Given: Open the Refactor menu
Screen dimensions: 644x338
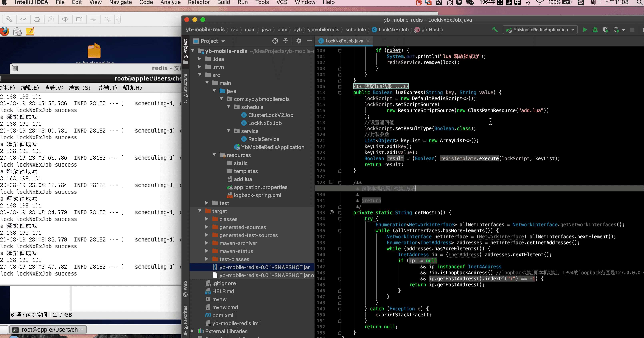Looking at the screenshot, I should [199, 3].
